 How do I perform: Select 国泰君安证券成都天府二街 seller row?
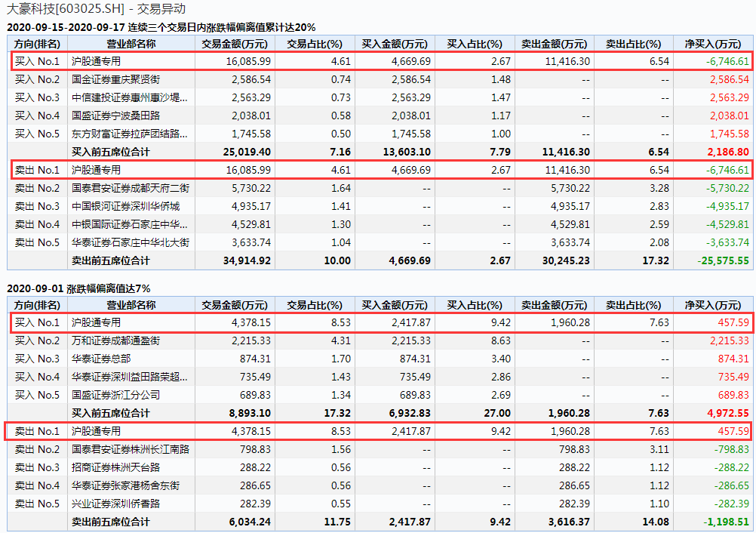coord(380,188)
